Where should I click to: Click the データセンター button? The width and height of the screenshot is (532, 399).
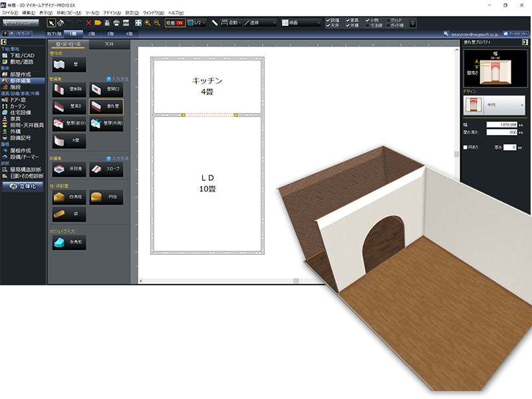click(514, 33)
